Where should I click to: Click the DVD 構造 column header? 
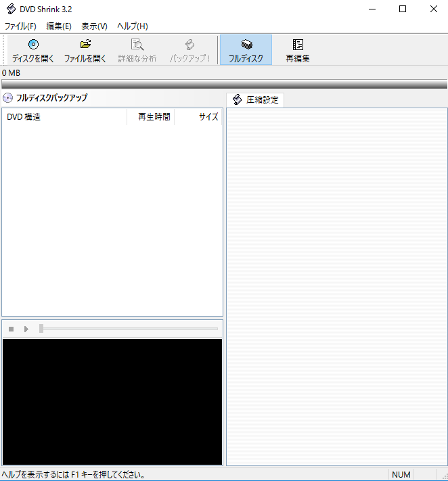click(x=64, y=116)
